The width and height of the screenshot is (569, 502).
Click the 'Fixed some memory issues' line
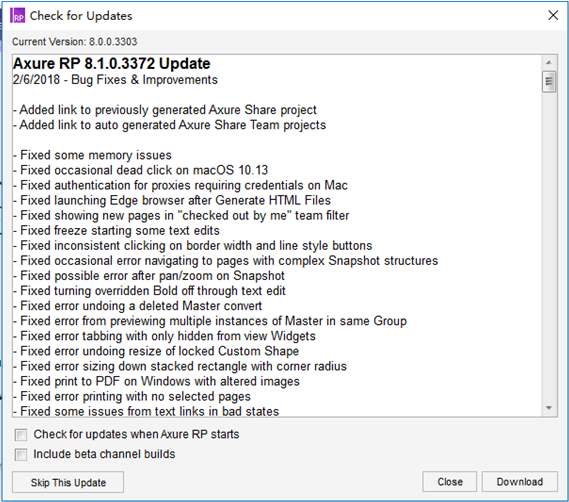(x=92, y=155)
